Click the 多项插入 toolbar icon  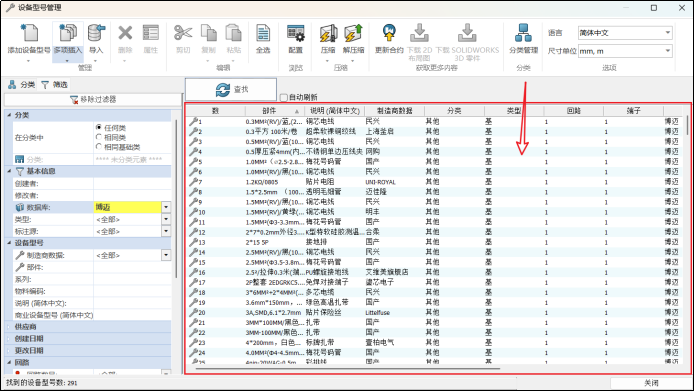(68, 33)
